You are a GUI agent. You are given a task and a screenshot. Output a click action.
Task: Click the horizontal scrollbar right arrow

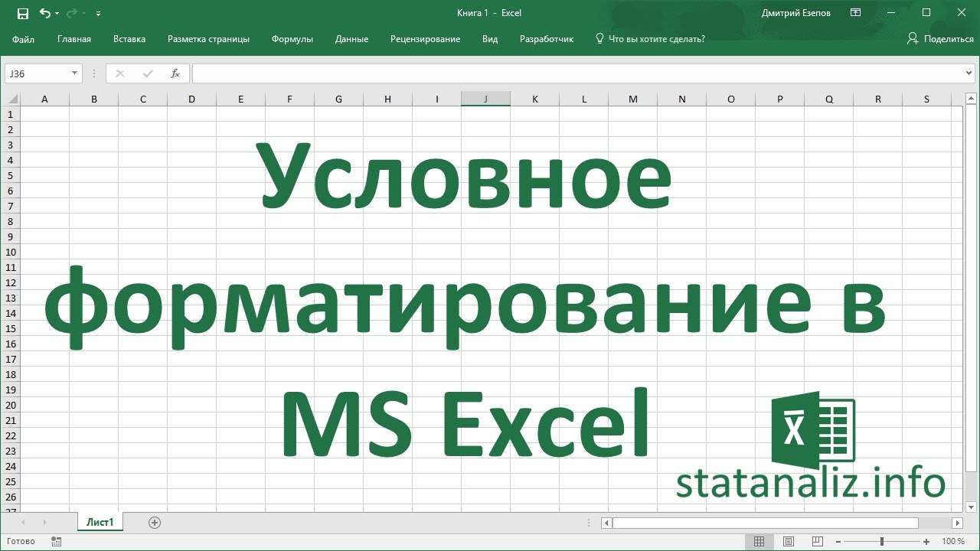pos(957,523)
